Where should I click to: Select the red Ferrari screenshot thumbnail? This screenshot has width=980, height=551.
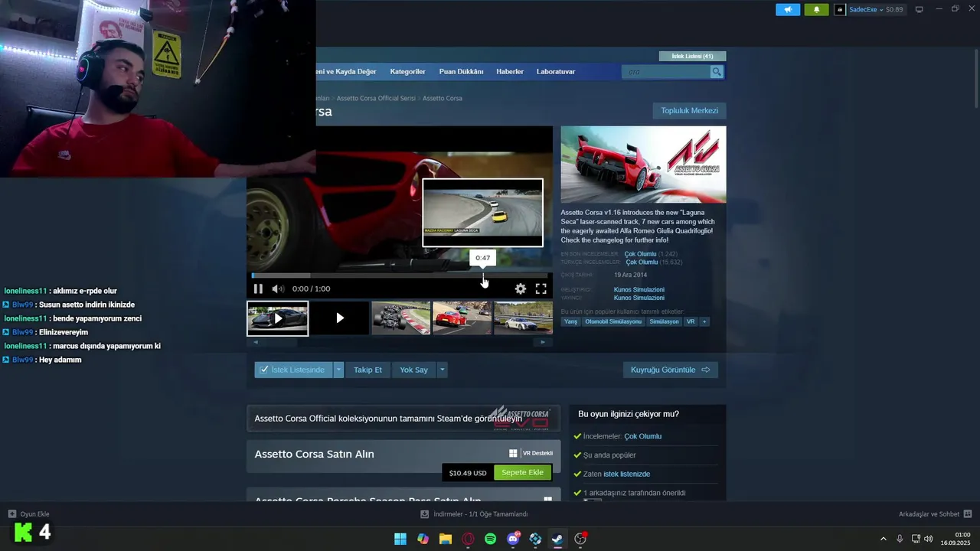(x=462, y=318)
